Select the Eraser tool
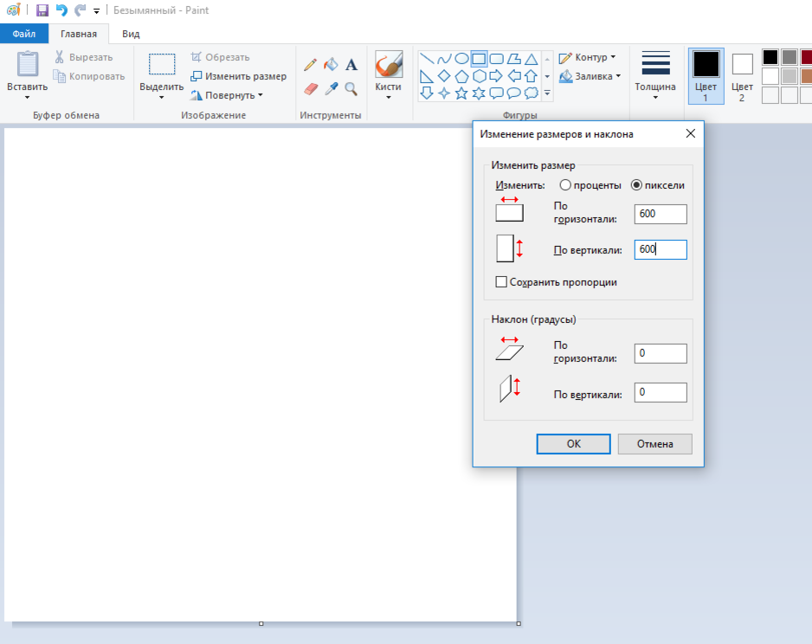This screenshot has height=644, width=812. pyautogui.click(x=311, y=89)
